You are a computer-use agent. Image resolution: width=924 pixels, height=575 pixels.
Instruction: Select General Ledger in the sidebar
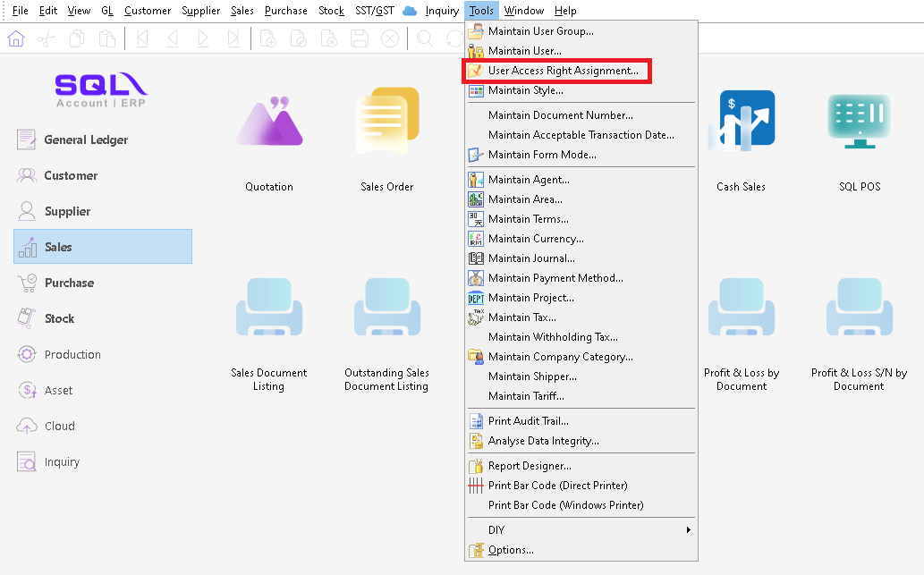(86, 140)
